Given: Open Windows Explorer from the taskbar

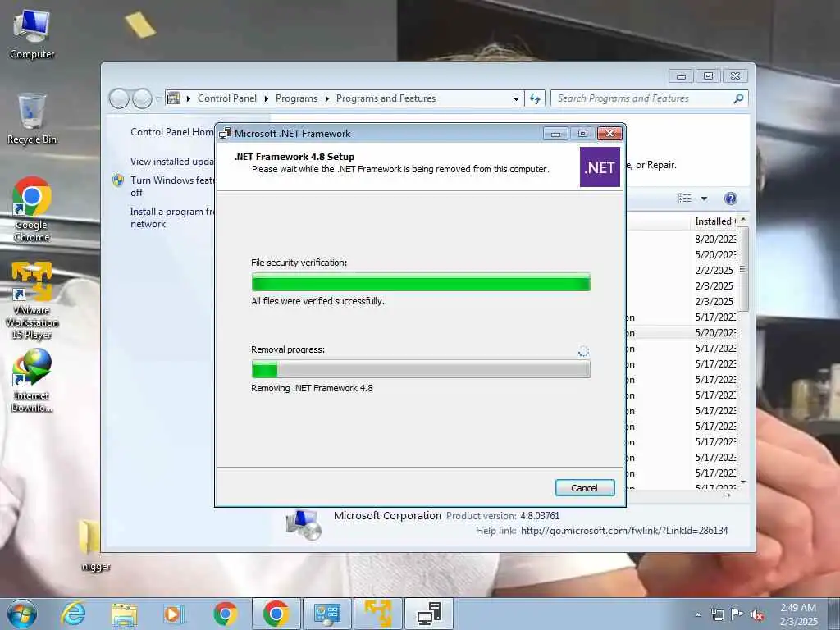Looking at the screenshot, I should (x=124, y=614).
